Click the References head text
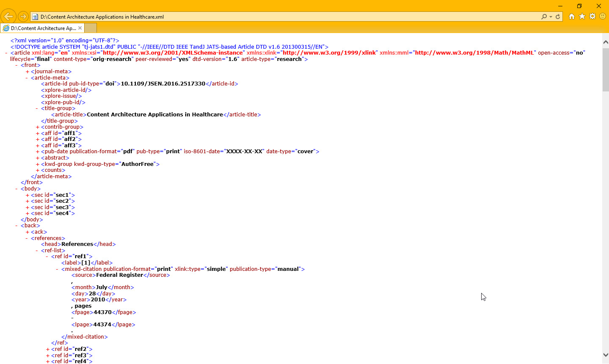The image size is (609, 364). (77, 244)
